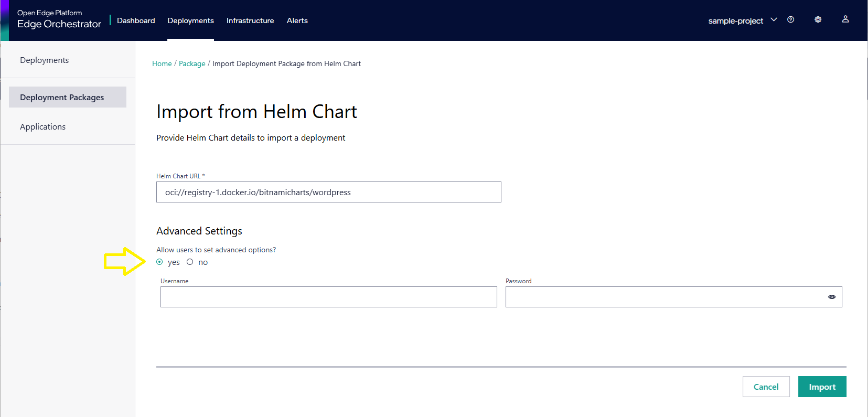Toggle password visibility eye icon
The image size is (868, 417).
[831, 297]
